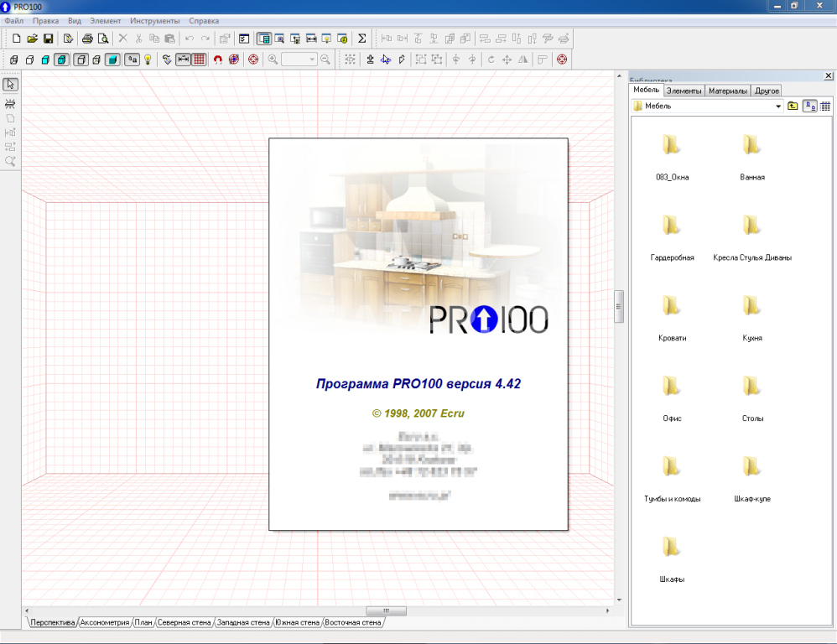Image resolution: width=837 pixels, height=644 pixels.
Task: Open the zoom level combo box
Action: [x=299, y=60]
